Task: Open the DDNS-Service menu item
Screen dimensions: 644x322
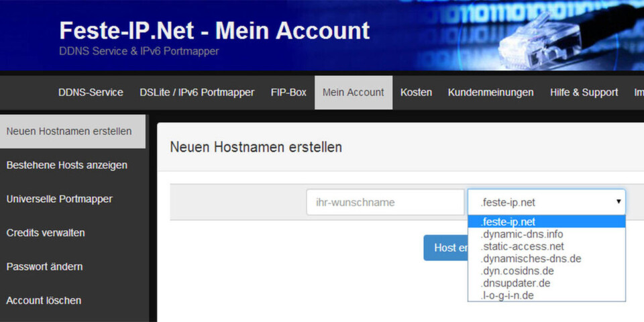Action: 91,93
